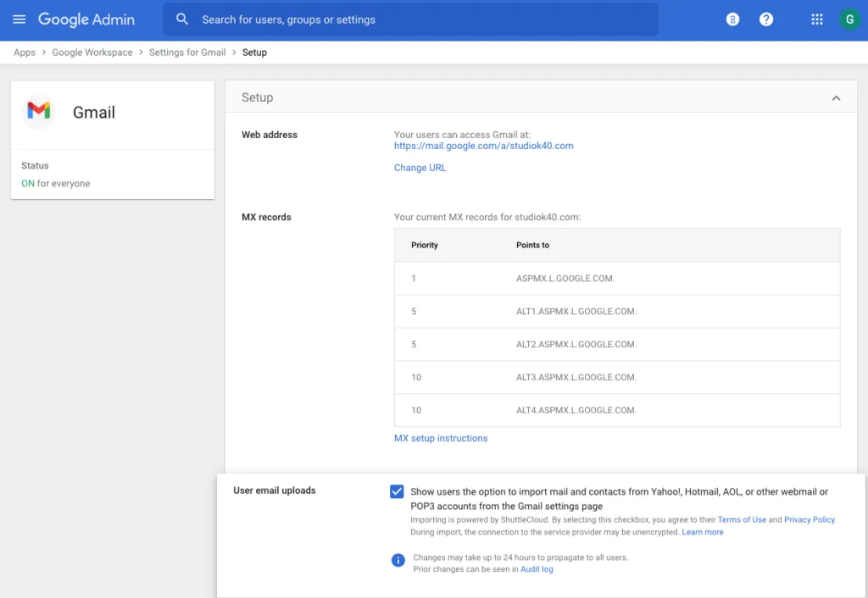
Task: Click the search magnifier icon
Action: [182, 19]
